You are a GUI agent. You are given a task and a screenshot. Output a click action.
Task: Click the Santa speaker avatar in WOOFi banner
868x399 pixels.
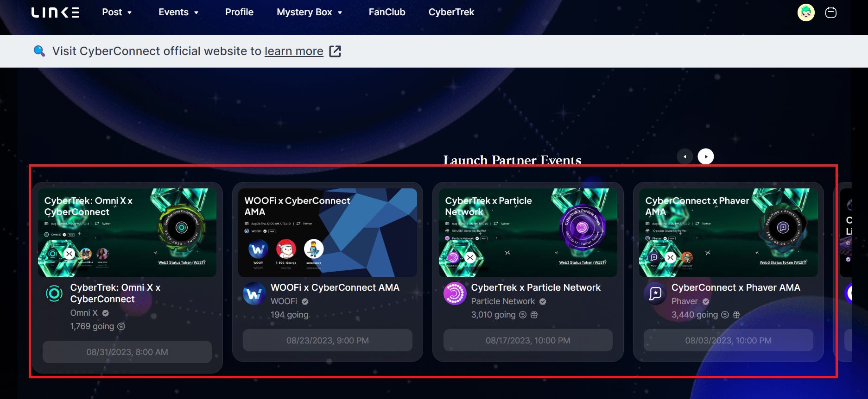[286, 249]
